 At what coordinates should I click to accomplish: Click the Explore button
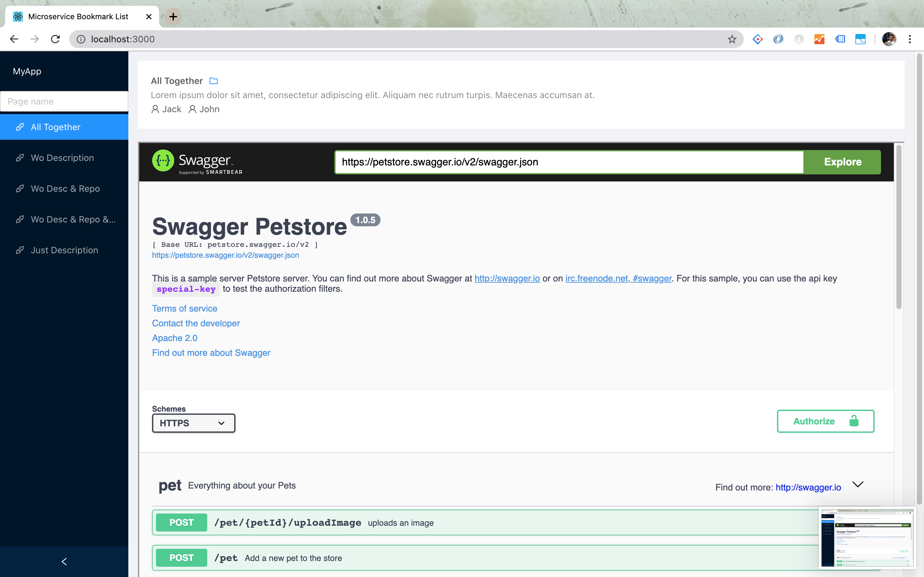click(x=842, y=162)
